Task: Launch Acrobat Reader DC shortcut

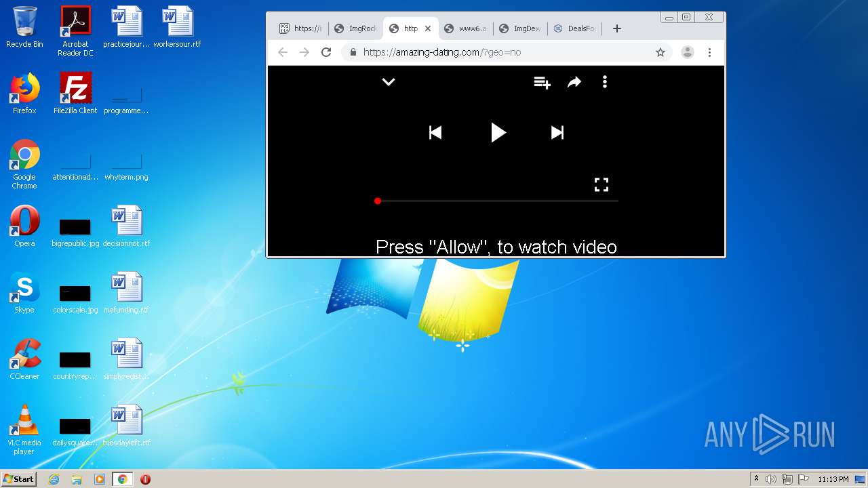Action: click(75, 31)
